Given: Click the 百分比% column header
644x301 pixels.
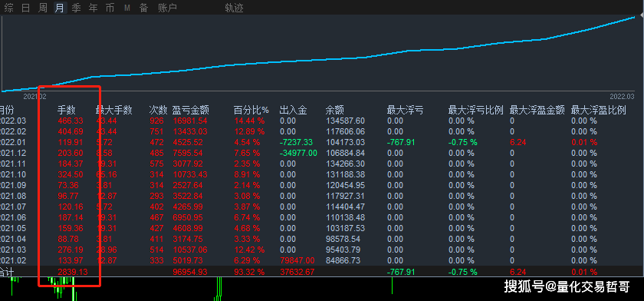Looking at the screenshot, I should click(x=251, y=111).
